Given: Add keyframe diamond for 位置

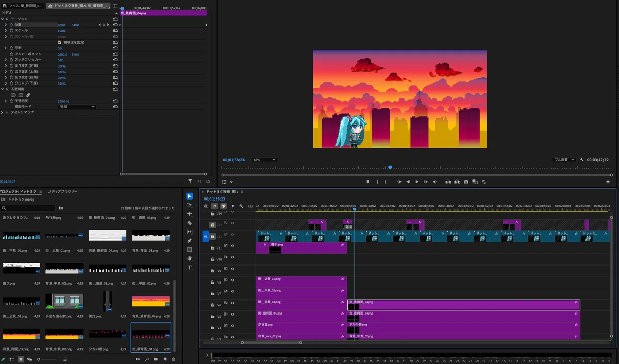Looking at the screenshot, I should pyautogui.click(x=104, y=25).
